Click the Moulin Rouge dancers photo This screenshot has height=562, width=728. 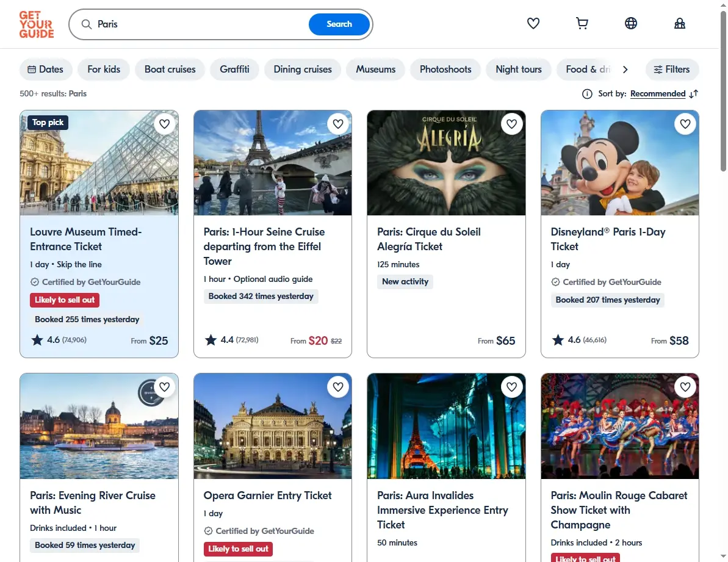click(x=620, y=426)
